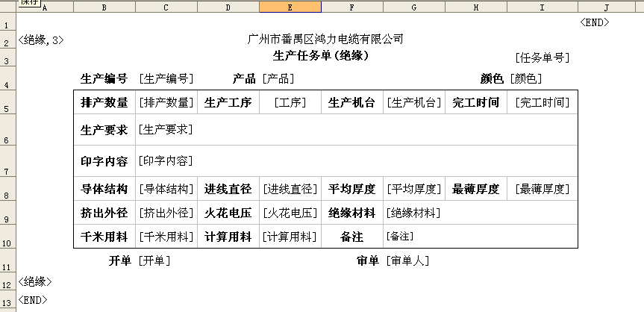Click the 生产任务单(绝缘) heading

pos(321,55)
